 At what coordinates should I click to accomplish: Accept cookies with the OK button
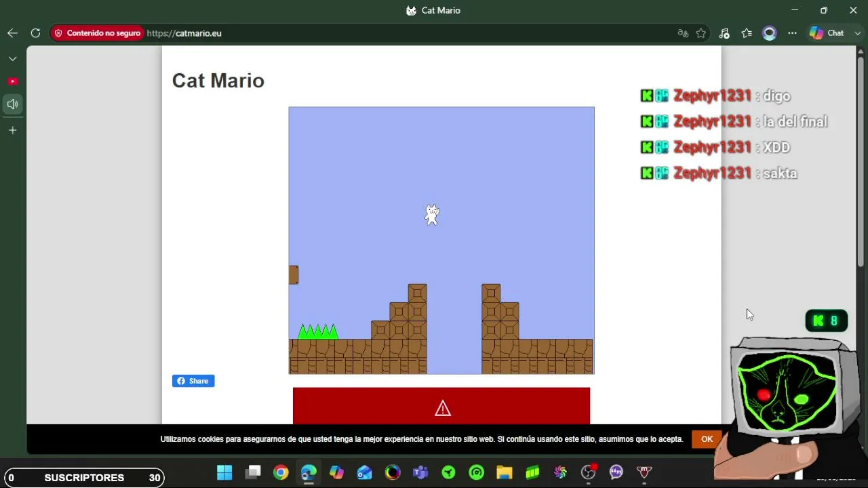pyautogui.click(x=707, y=439)
